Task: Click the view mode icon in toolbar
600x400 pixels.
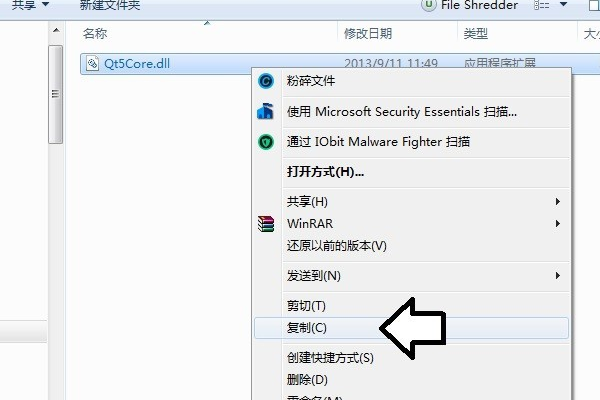Action: click(541, 5)
